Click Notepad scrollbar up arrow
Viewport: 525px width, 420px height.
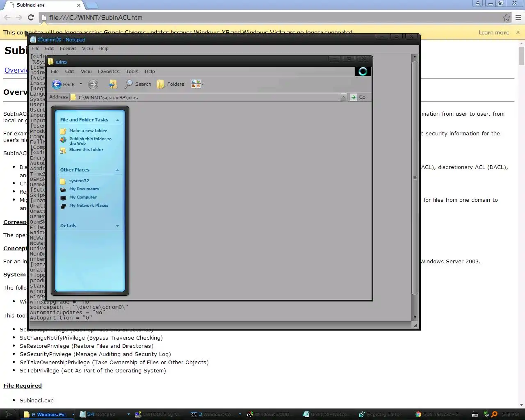click(415, 57)
